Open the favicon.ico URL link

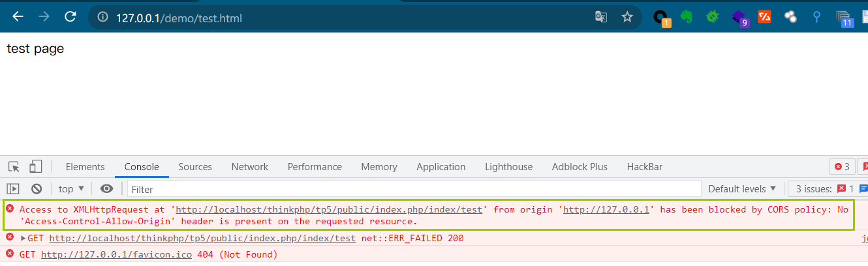(116, 254)
